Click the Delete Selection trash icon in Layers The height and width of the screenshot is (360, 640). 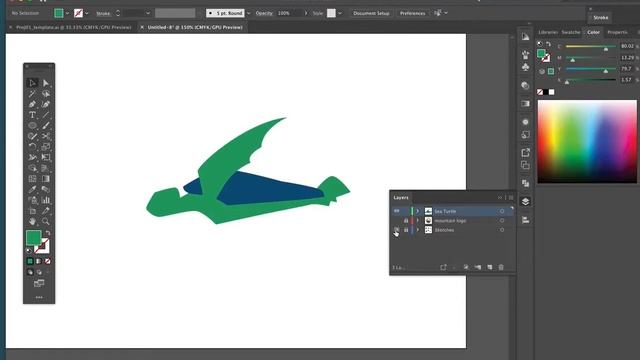tap(501, 267)
